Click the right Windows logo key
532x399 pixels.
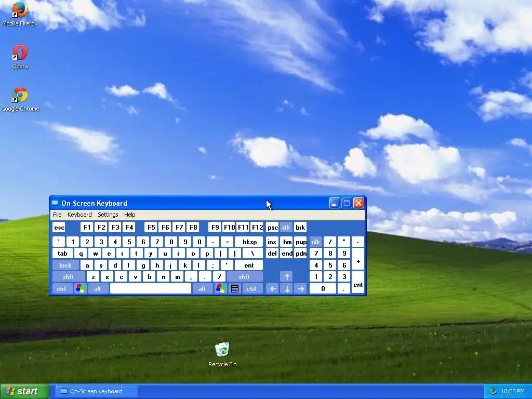[x=220, y=289]
